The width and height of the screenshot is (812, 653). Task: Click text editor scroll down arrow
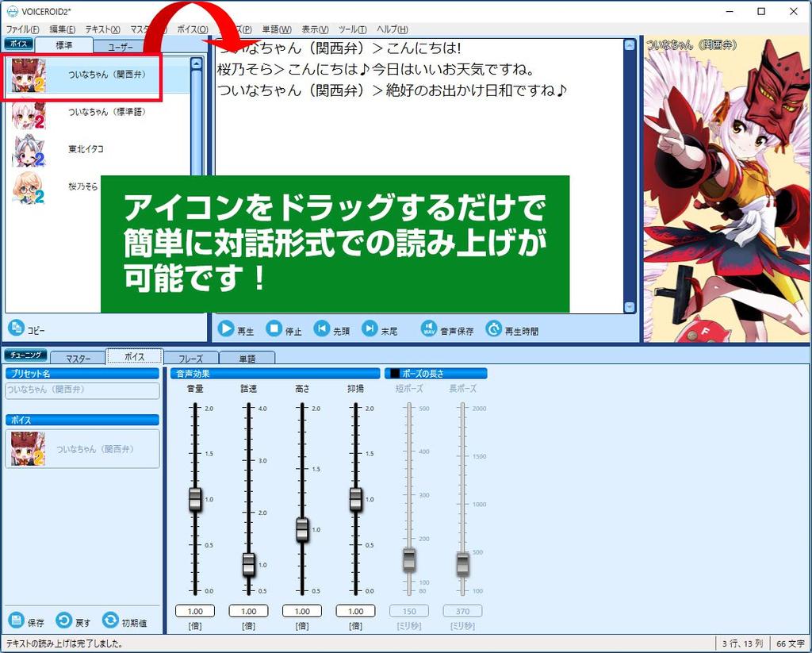pyautogui.click(x=630, y=307)
